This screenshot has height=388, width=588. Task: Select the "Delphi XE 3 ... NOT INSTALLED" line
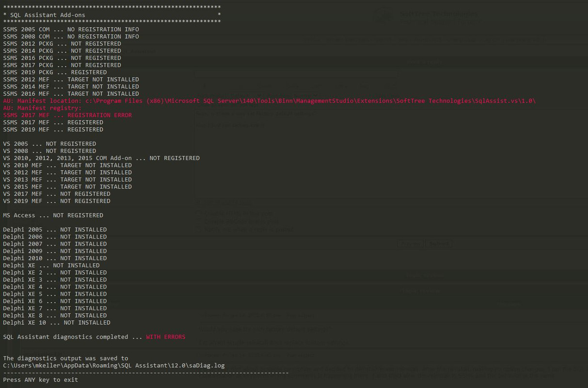(x=55, y=280)
